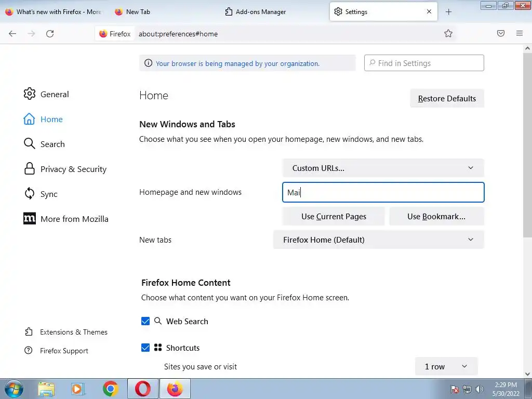Image resolution: width=532 pixels, height=399 pixels.
Task: Select the Settings tab
Action: (x=383, y=12)
